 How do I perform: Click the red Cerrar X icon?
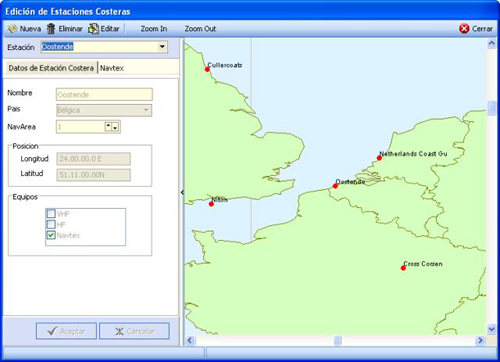464,29
